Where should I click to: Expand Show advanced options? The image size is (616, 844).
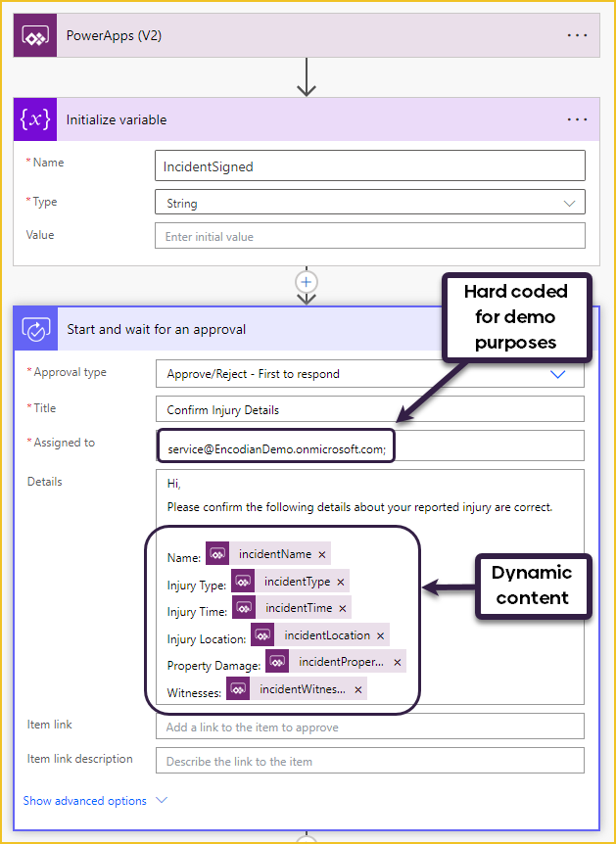[95, 800]
